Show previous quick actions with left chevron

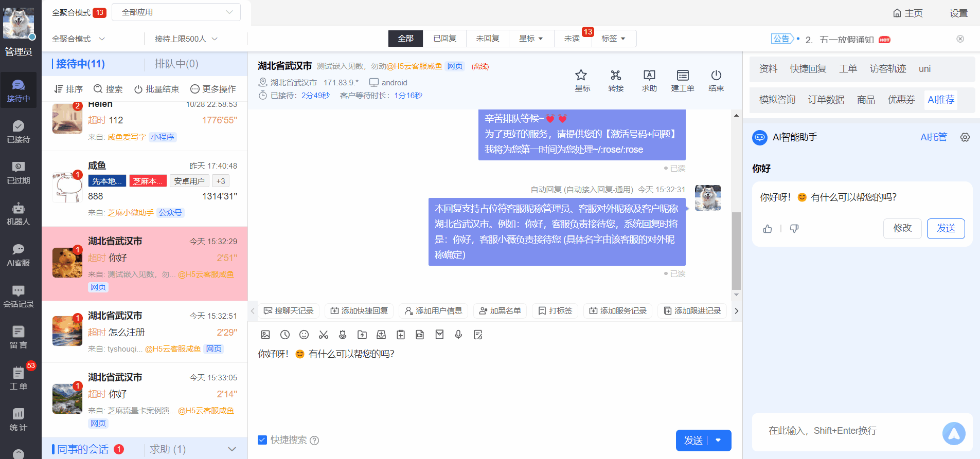tap(253, 311)
